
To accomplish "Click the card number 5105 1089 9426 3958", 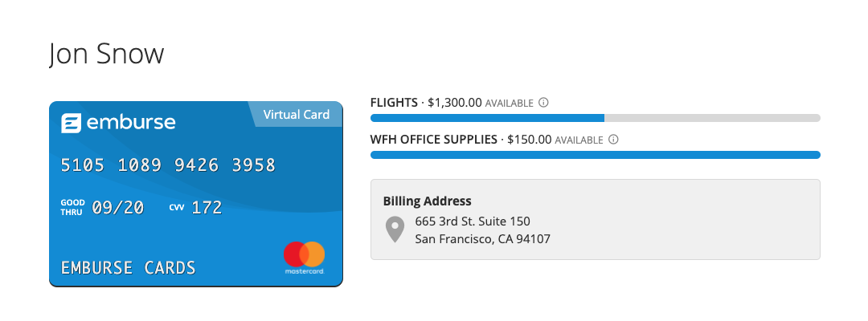I will [168, 165].
